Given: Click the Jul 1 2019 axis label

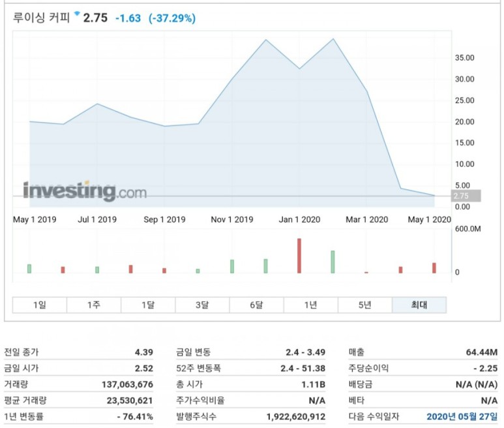Looking at the screenshot, I should point(97,220).
